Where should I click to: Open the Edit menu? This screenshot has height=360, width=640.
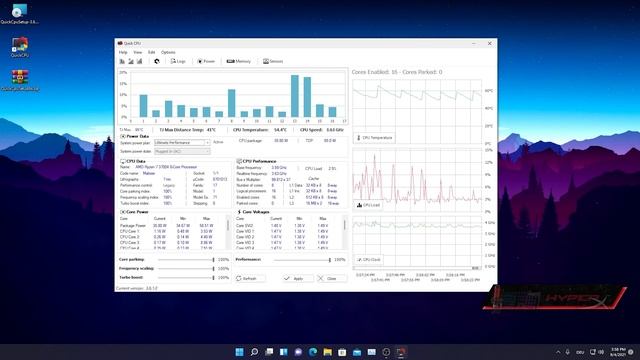click(x=151, y=52)
